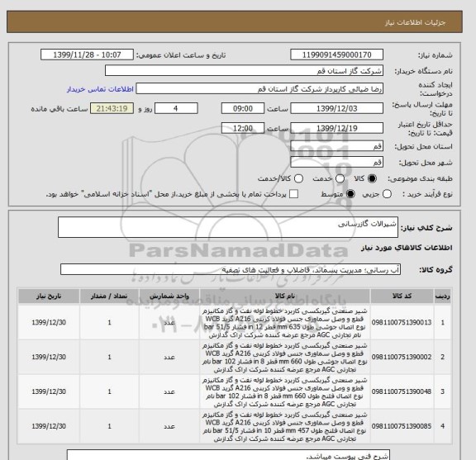This screenshot has height=460, width=476.
Task: Click the deadline time field 09:00
Action: (243, 108)
